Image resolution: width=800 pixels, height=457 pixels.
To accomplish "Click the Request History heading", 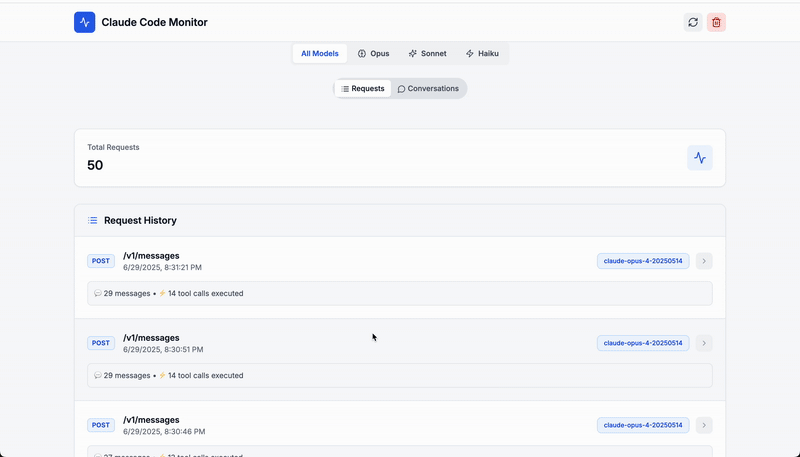I will [140, 220].
